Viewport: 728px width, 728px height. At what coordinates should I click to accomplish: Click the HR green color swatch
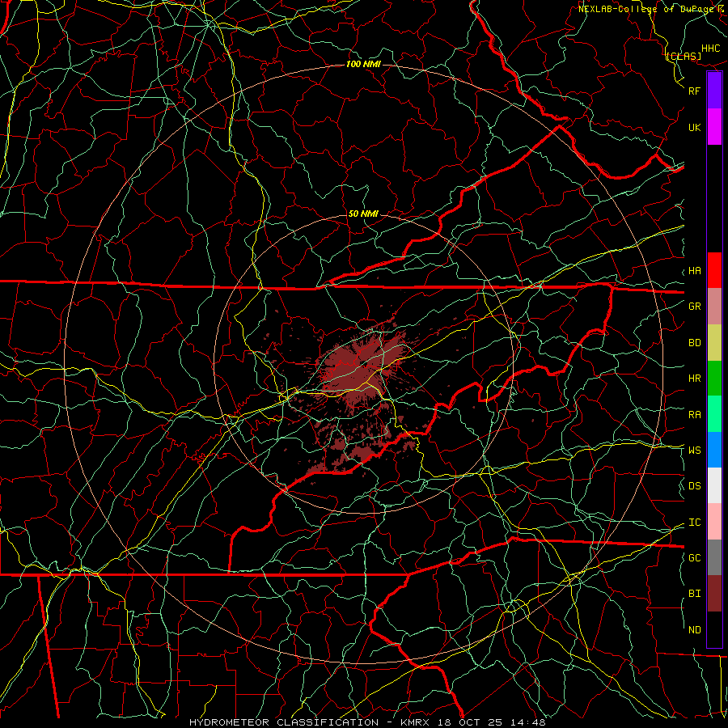click(714, 378)
